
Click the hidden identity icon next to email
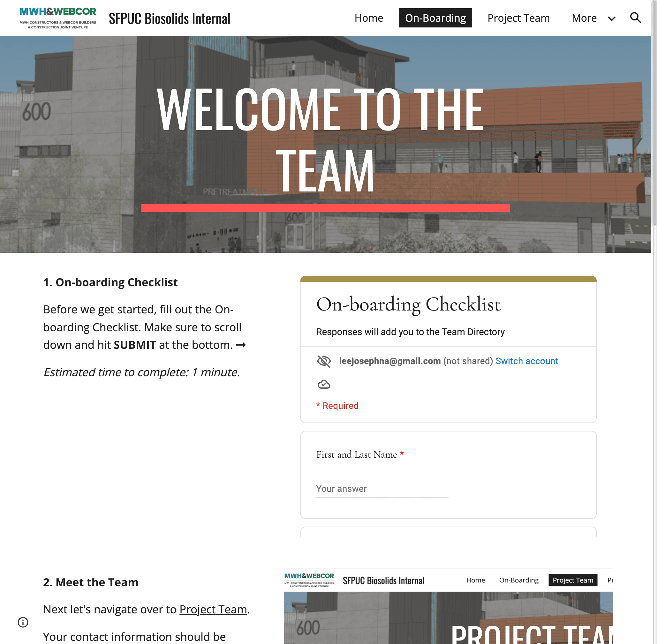pos(324,361)
